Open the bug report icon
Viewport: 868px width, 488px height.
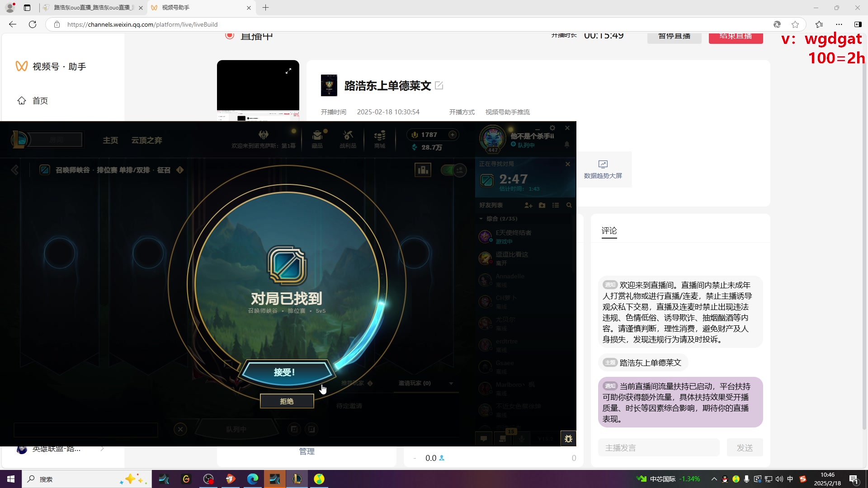tap(569, 439)
